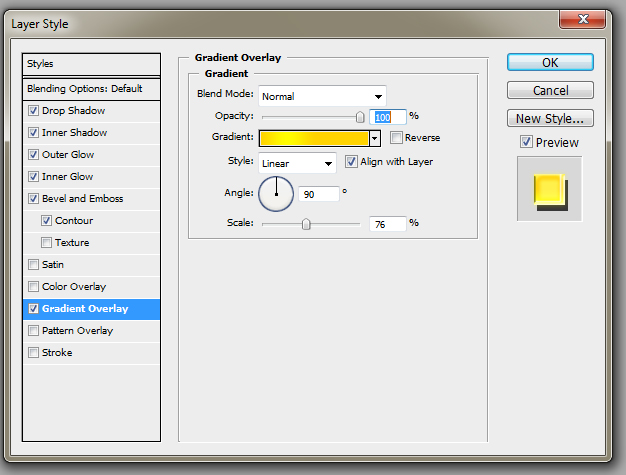Select the Gradient Overlay row label
This screenshot has width=626, height=475.
(x=85, y=309)
